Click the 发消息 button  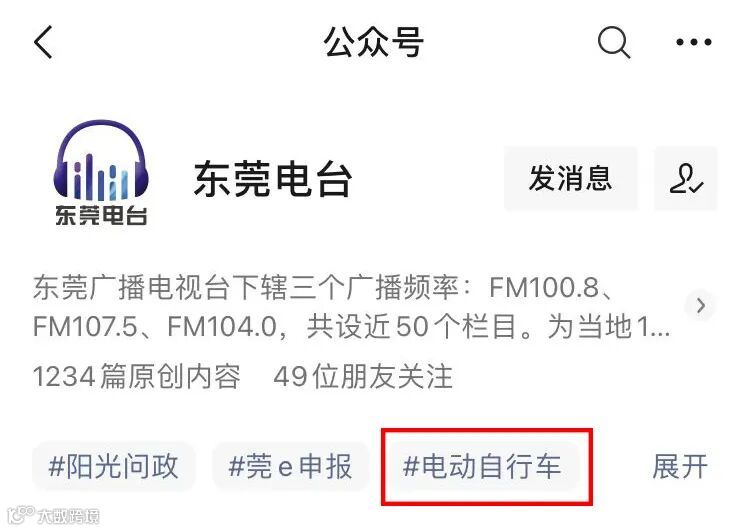[x=570, y=178]
